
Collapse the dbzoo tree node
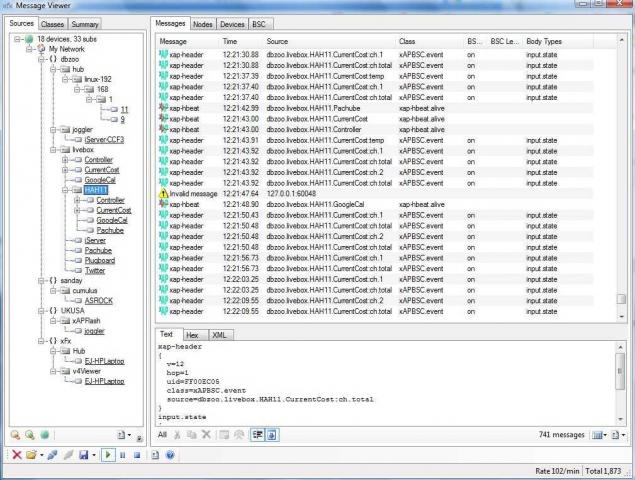click(41, 59)
